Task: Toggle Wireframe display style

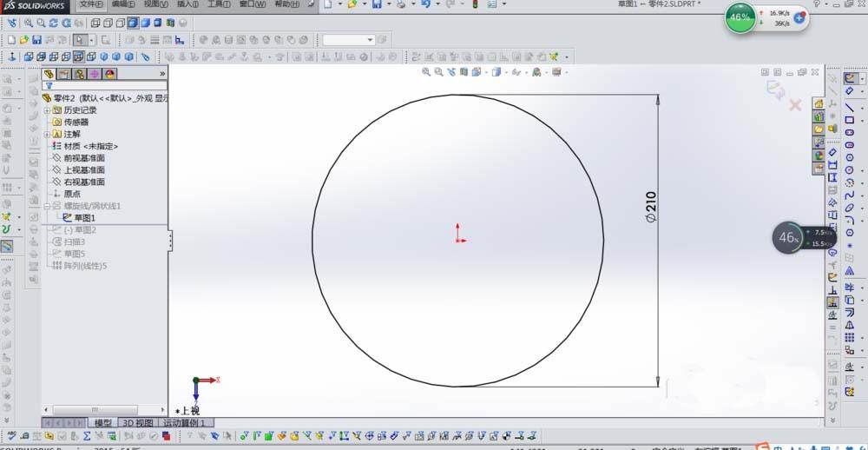Action: (95, 23)
